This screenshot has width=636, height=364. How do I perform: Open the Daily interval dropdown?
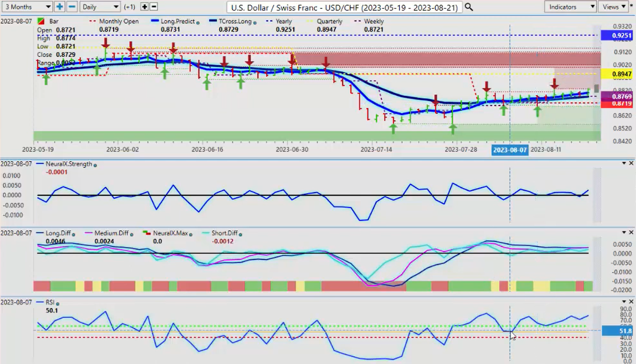point(100,7)
